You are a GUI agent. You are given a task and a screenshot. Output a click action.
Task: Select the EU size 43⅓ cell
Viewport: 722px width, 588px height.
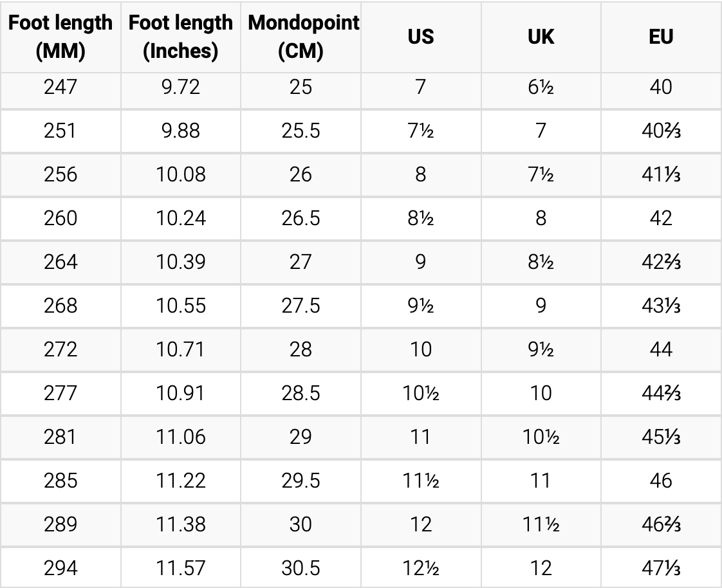(662, 306)
